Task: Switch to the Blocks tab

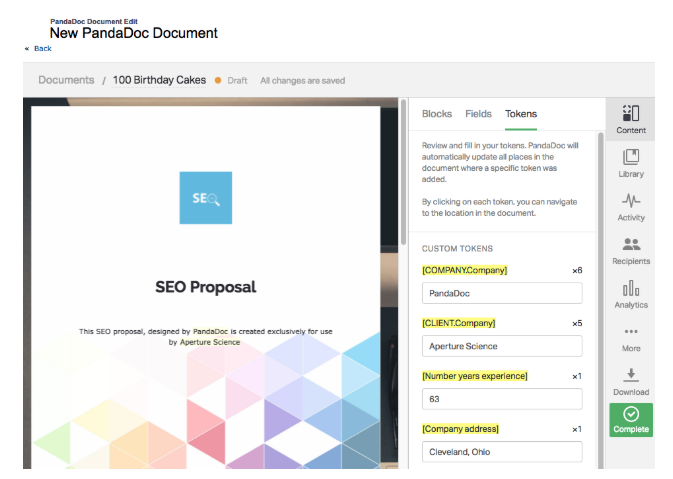Action: point(437,114)
